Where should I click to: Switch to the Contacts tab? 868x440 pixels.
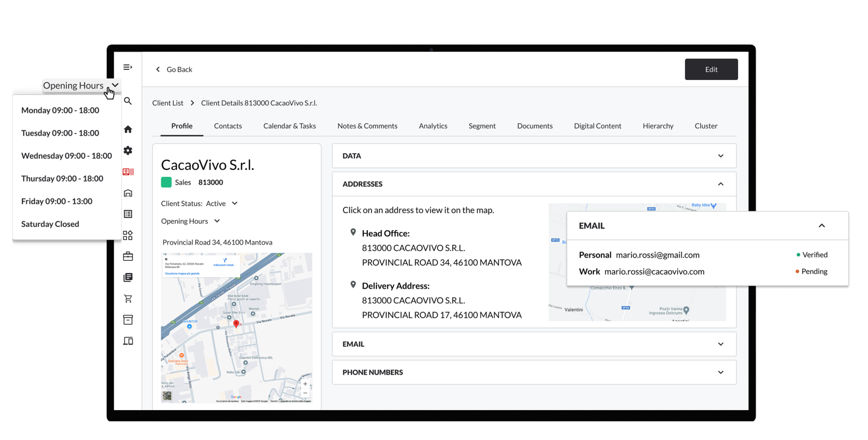[228, 126]
